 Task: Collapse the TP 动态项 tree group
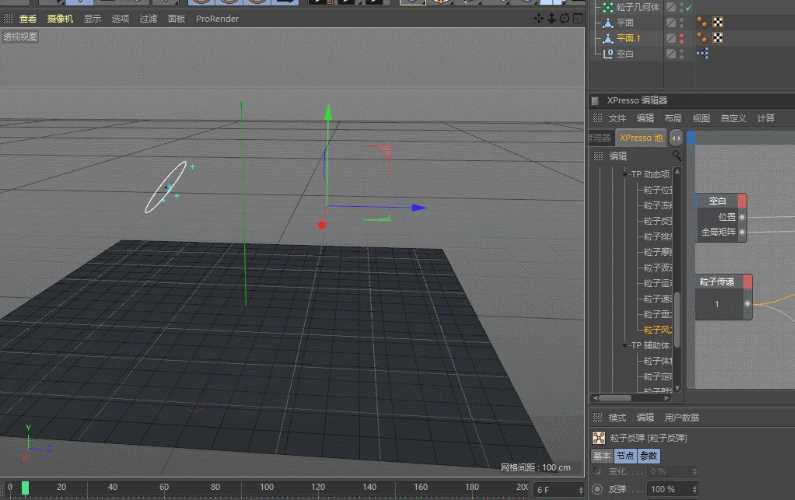pos(625,173)
